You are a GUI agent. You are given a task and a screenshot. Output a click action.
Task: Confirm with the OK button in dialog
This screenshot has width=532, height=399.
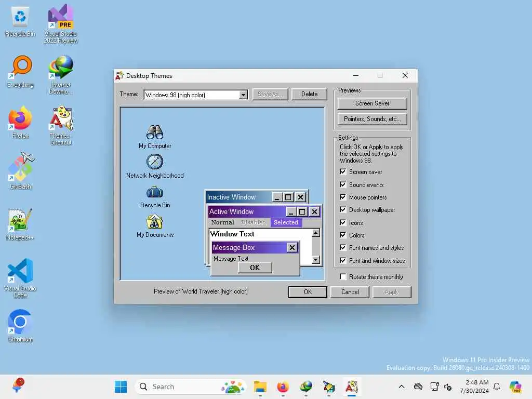click(x=308, y=292)
